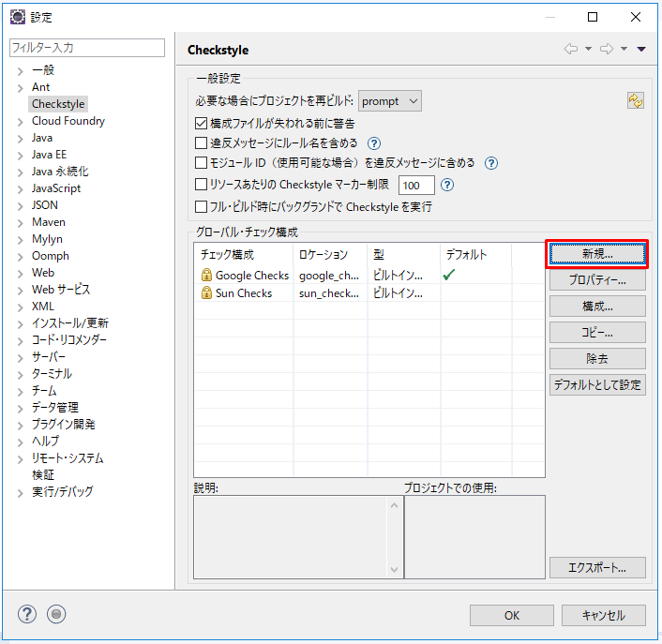Expand the Maven tree node
662x644 pixels.
tap(20, 223)
